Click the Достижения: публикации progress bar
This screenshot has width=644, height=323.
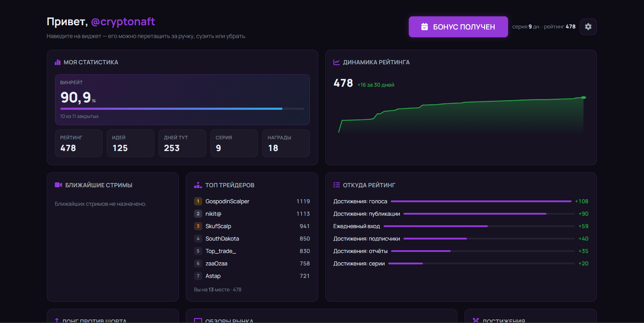[x=489, y=214]
